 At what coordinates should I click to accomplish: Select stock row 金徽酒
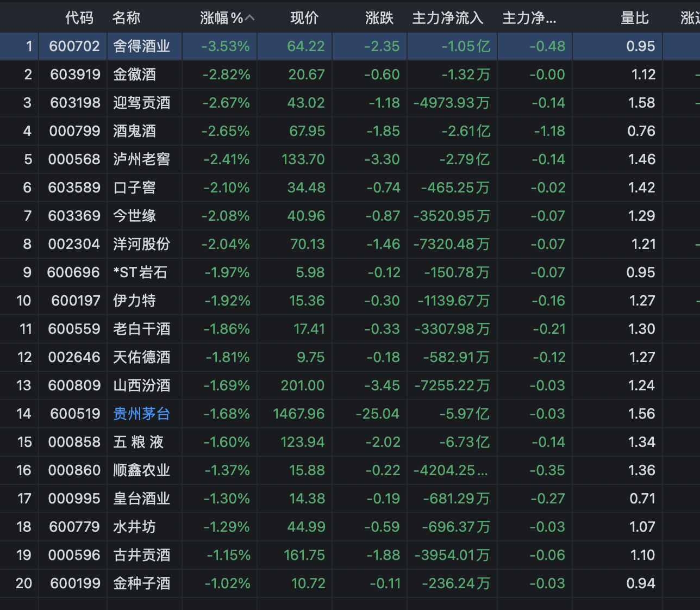point(350,74)
